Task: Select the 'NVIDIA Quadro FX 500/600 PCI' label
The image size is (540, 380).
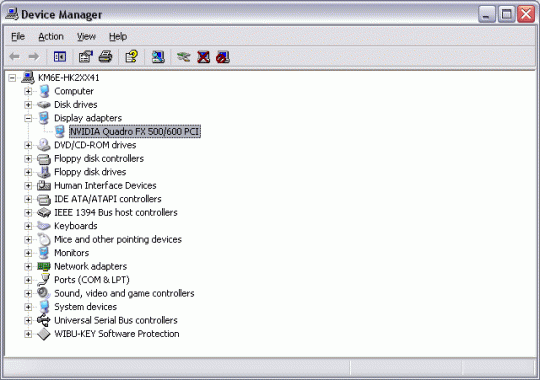Action: (x=135, y=131)
